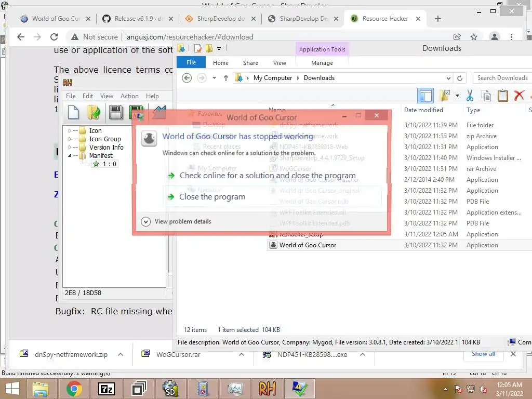532x399 pixels.
Task: Open the File menu in Resource Hacker
Action: [x=71, y=96]
